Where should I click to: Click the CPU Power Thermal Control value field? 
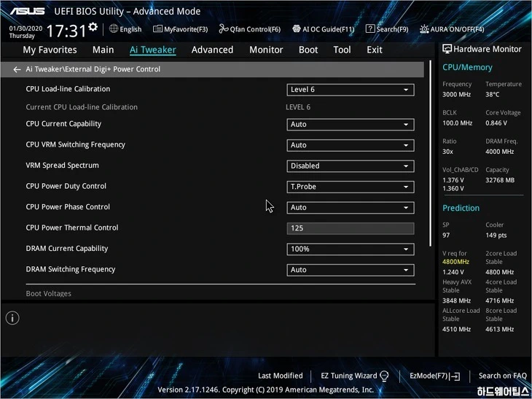(x=350, y=228)
